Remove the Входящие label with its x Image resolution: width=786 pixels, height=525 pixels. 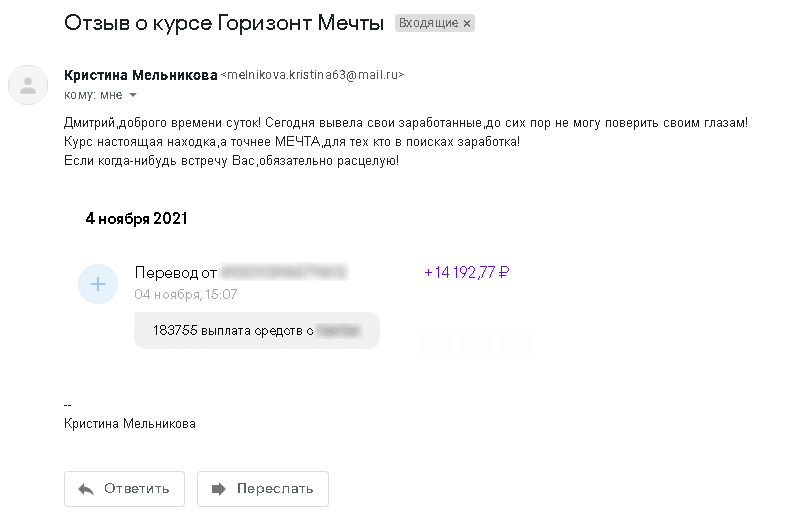tap(467, 23)
